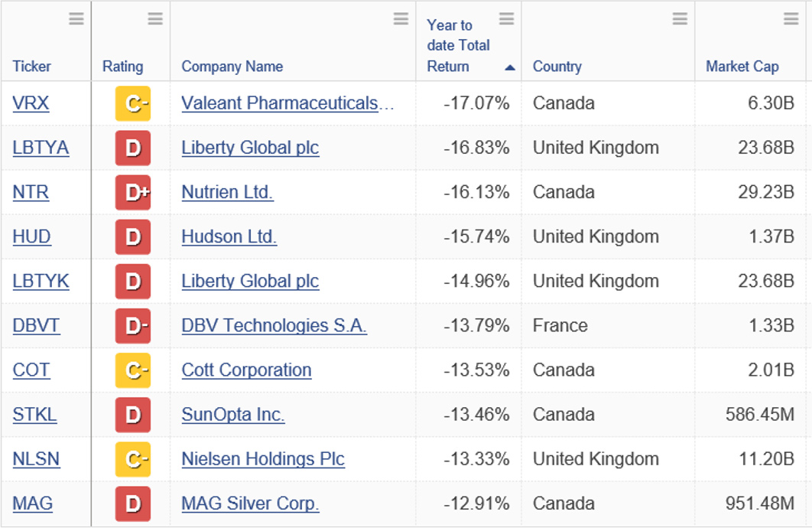Open the Company Name column menu icon
The height and width of the screenshot is (528, 812).
(401, 19)
